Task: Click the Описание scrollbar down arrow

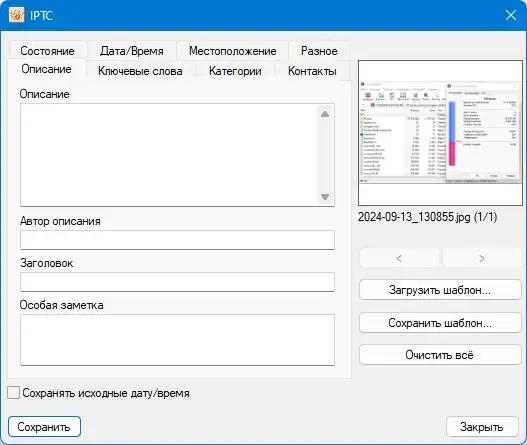Action: tap(325, 197)
